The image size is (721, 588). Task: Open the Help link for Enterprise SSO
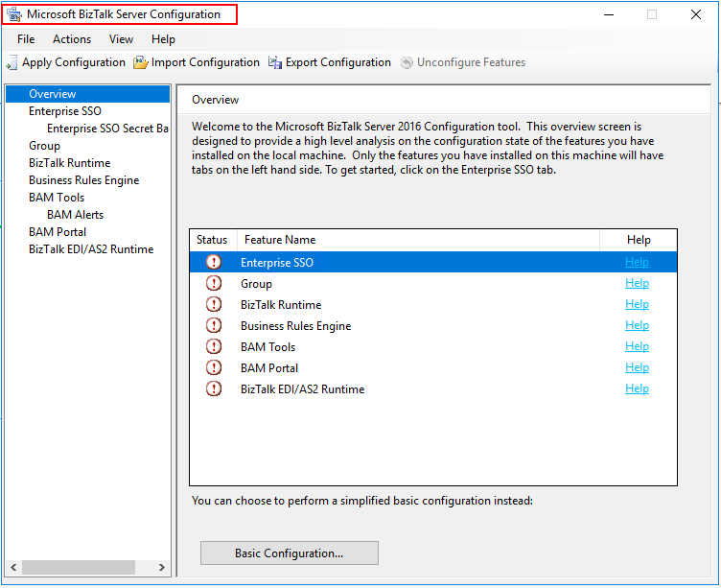[637, 262]
